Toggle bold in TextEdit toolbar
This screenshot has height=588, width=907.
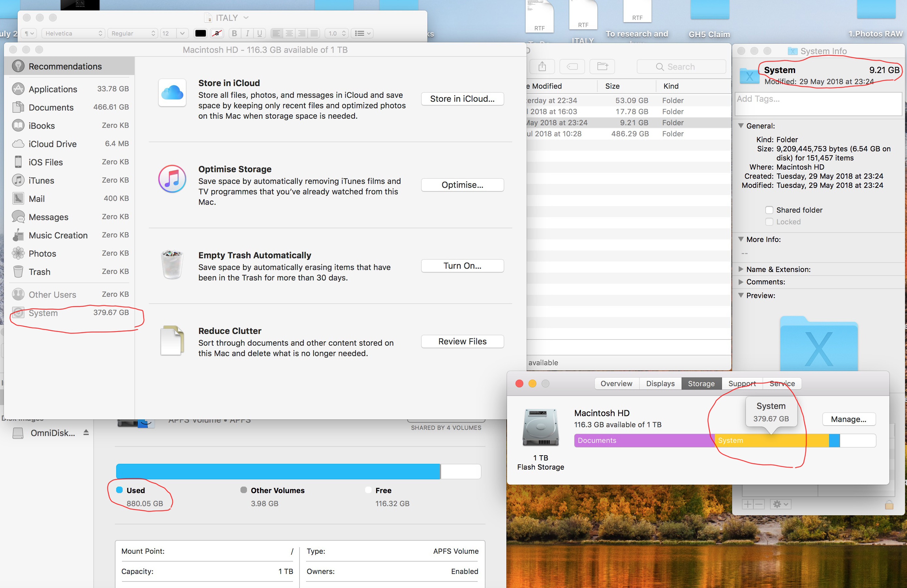[x=234, y=34]
